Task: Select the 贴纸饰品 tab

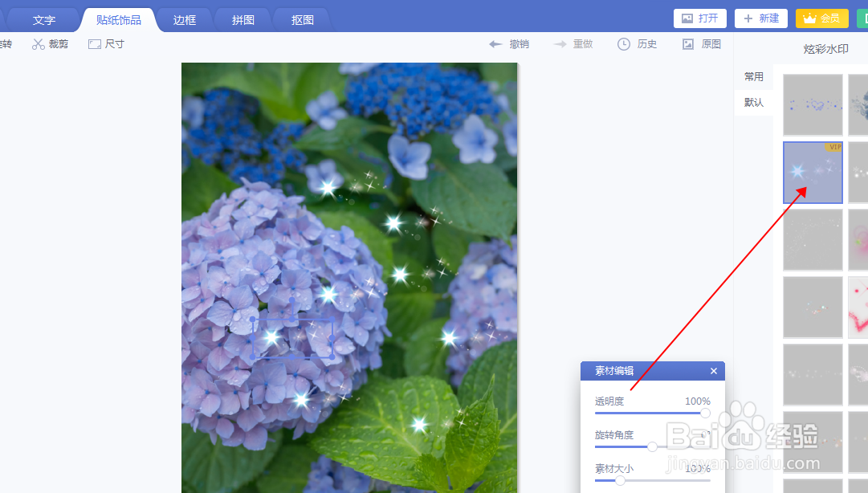Action: [x=119, y=20]
